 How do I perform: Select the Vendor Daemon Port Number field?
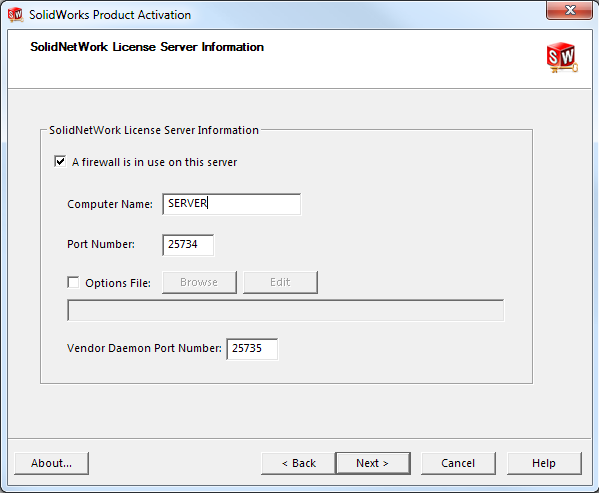[252, 349]
